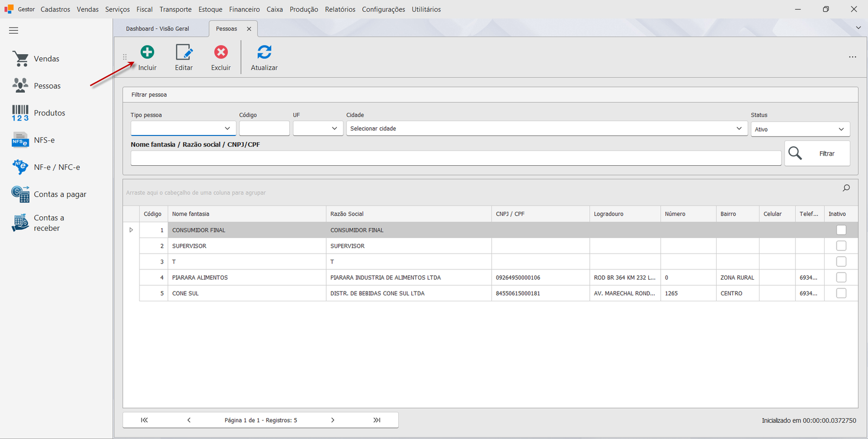Open the toolbar overflow ellipsis menu
Screen dimensions: 868x439
point(853,57)
